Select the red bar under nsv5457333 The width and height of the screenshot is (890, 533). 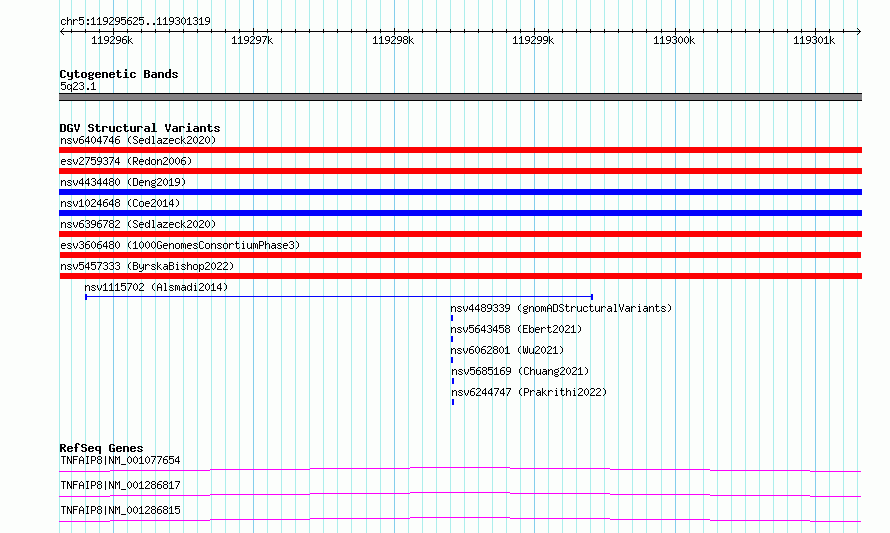tap(460, 276)
